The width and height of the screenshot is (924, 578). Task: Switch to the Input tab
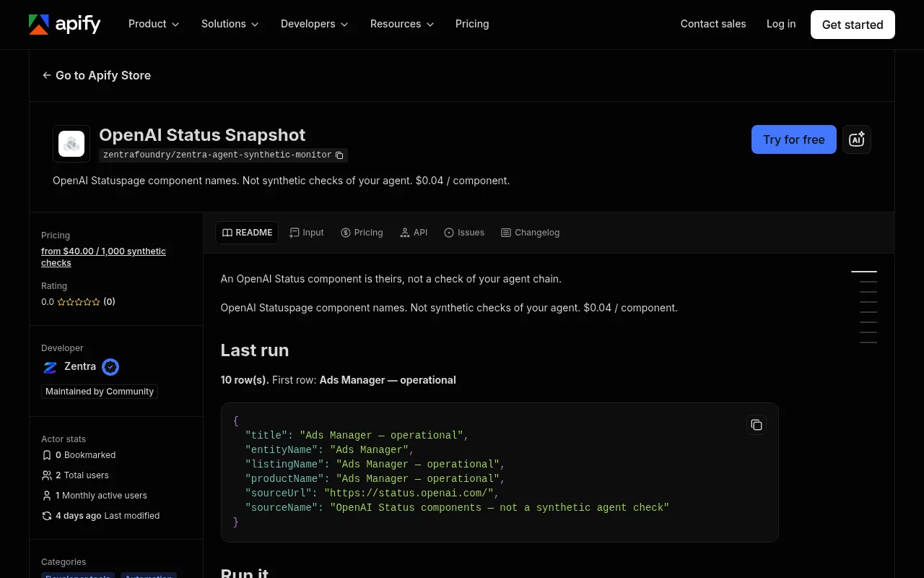click(x=307, y=233)
